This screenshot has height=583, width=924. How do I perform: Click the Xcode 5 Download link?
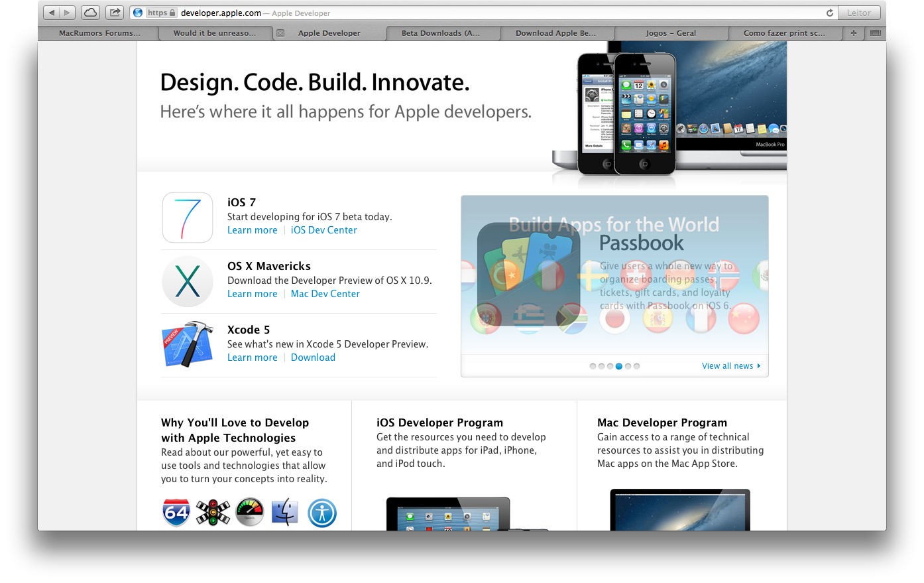[313, 357]
